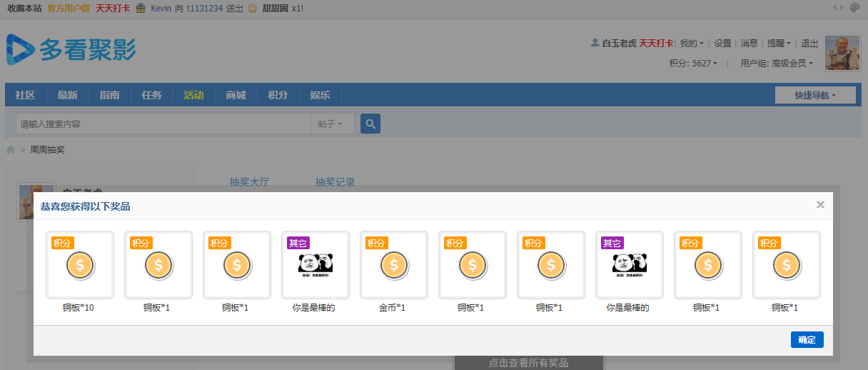
Task: Click the blue search magnifier button
Action: click(370, 124)
